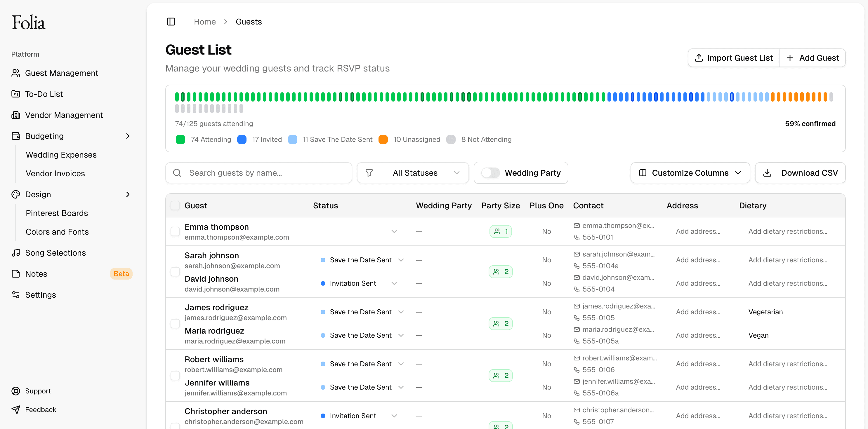Open Wedding Expenses in the sidebar
This screenshot has width=868, height=429.
[x=61, y=155]
